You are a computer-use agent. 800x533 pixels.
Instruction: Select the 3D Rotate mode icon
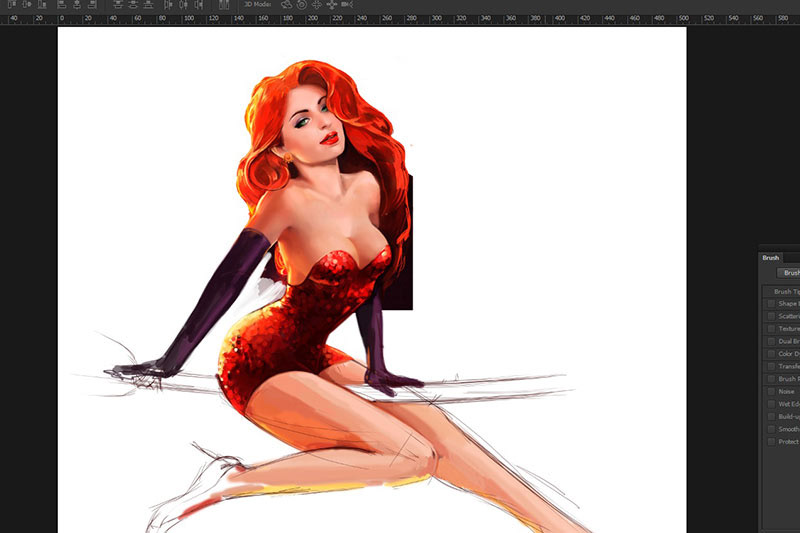pyautogui.click(x=287, y=5)
